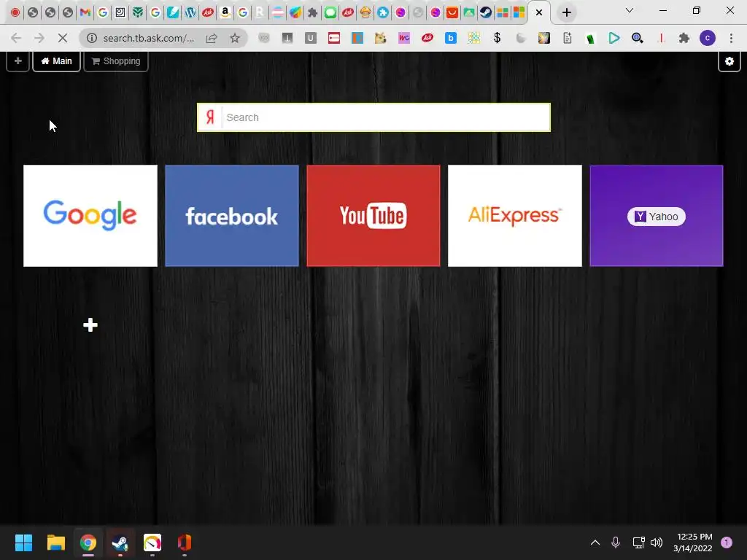Image resolution: width=747 pixels, height=560 pixels.
Task: Open a new browser tab
Action: click(566, 13)
